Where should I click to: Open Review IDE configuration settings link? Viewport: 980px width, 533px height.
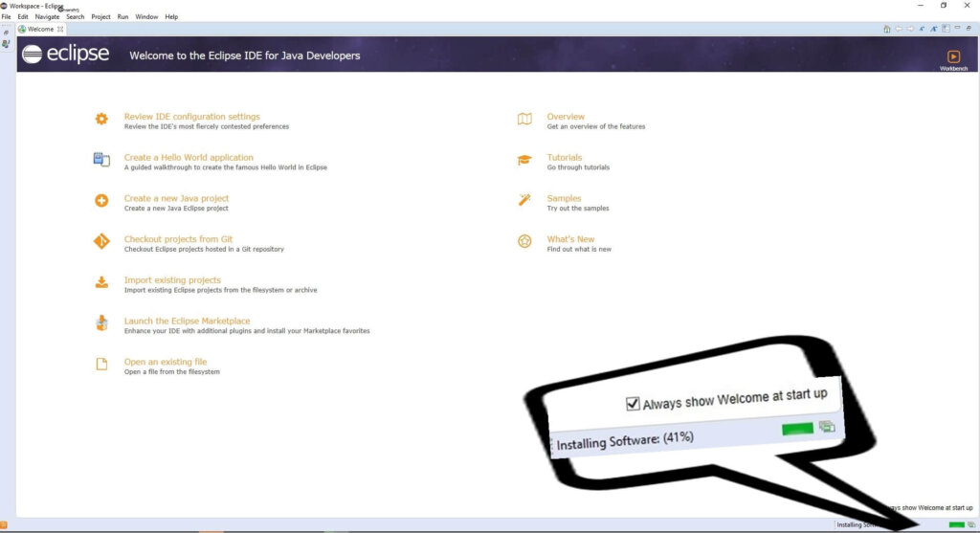(x=191, y=116)
